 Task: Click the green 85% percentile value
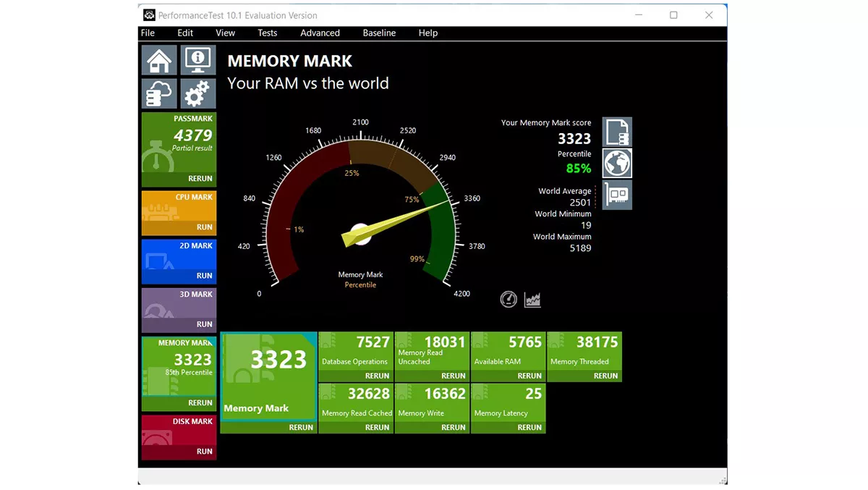coord(579,169)
